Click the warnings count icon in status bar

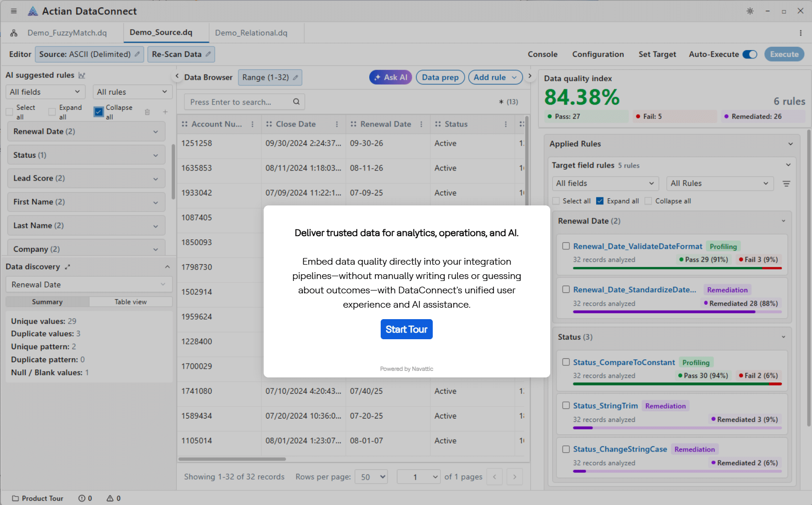click(110, 498)
